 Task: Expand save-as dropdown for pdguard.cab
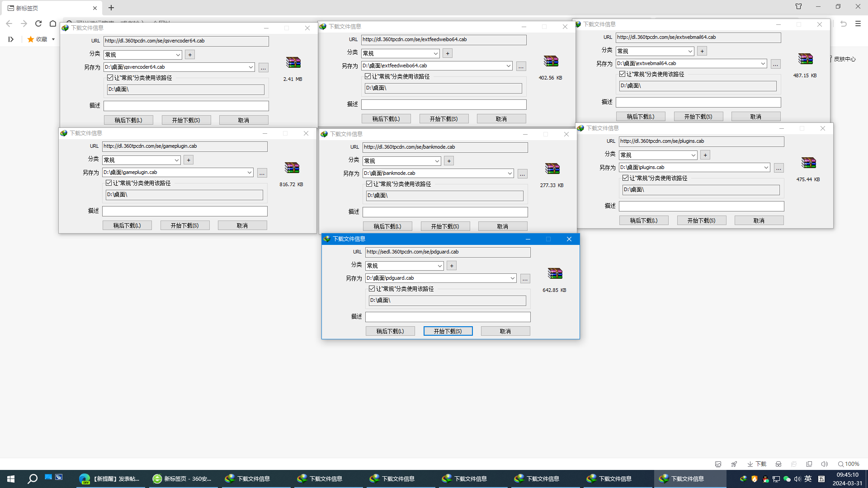(512, 278)
